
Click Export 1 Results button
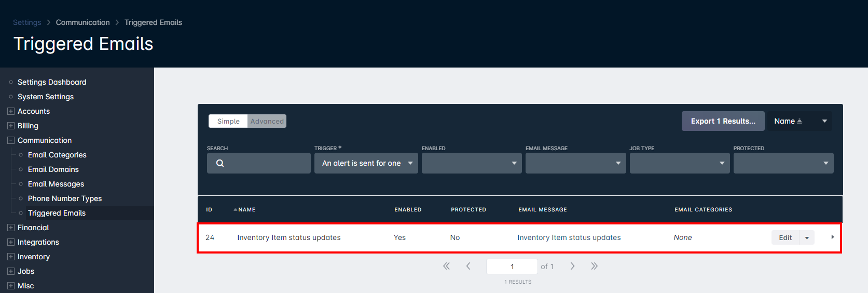click(x=723, y=121)
